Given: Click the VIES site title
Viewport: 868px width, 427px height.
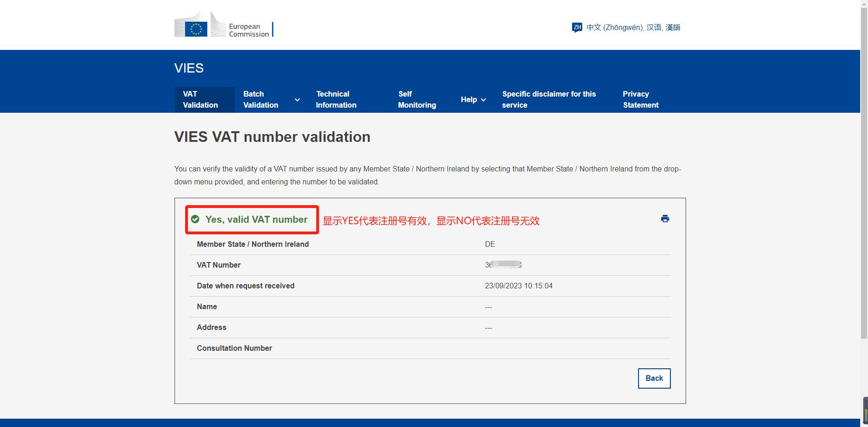Looking at the screenshot, I should click(189, 68).
